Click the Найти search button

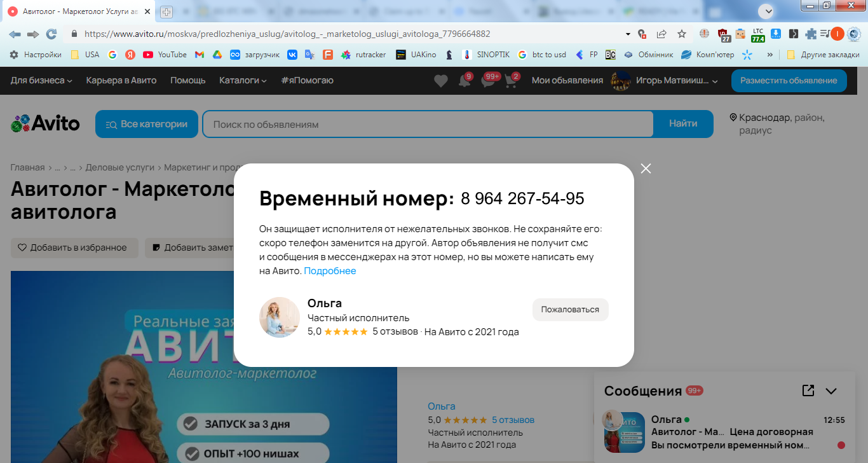683,124
